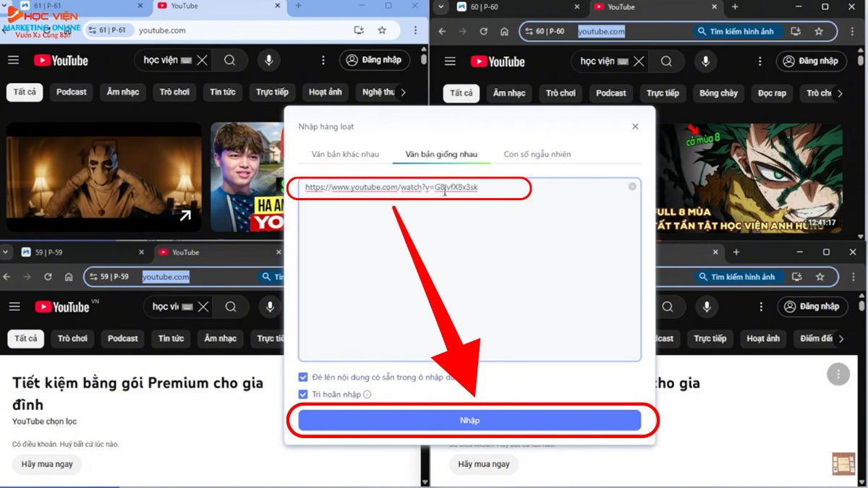This screenshot has height=488, width=868.
Task: Go back in the P-60 window
Action: (443, 32)
